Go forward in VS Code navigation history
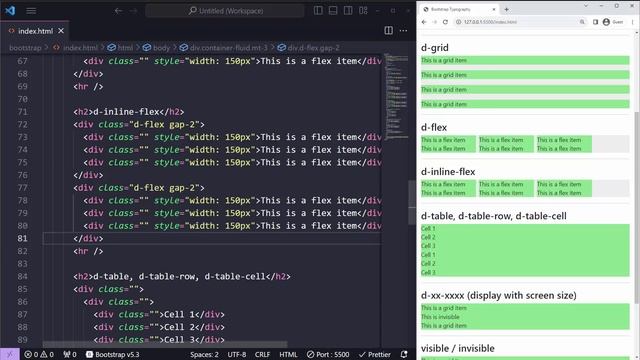Viewport: 640px width, 360px height. pos(133,11)
